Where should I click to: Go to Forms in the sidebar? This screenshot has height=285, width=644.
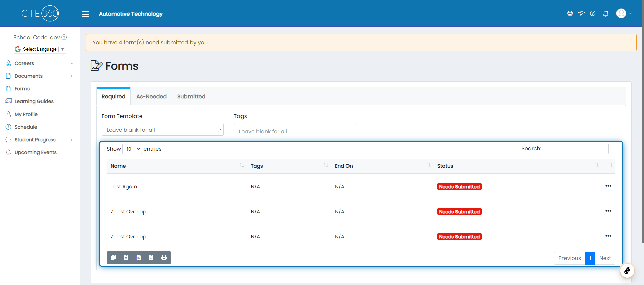click(22, 89)
